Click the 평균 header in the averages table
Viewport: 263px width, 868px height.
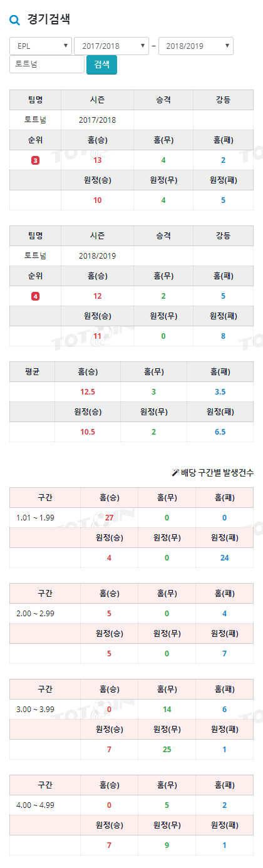pyautogui.click(x=33, y=371)
